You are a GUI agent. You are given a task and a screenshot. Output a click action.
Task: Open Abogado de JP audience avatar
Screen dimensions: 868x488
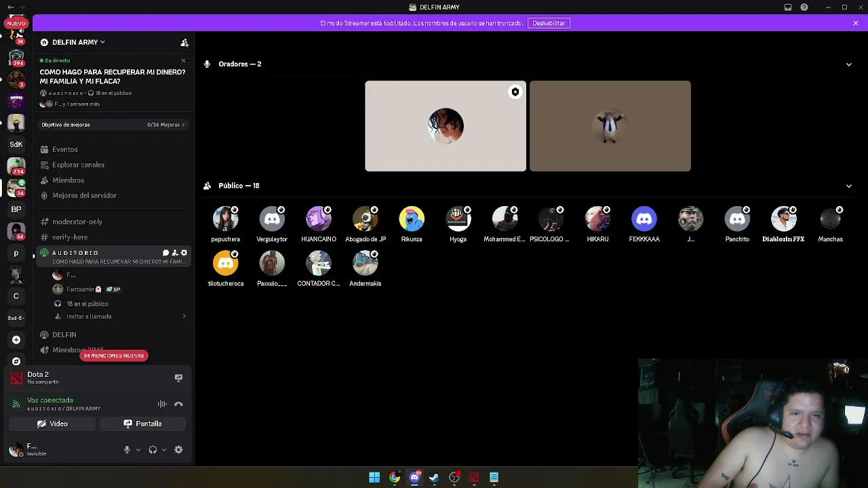pyautogui.click(x=365, y=219)
